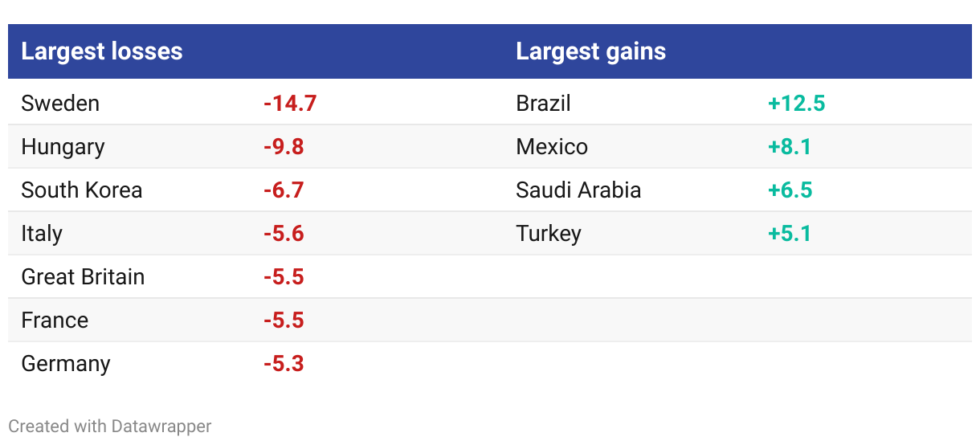This screenshot has width=980, height=445.
Task: Click the -5.3 value for Germany
Action: tap(284, 364)
